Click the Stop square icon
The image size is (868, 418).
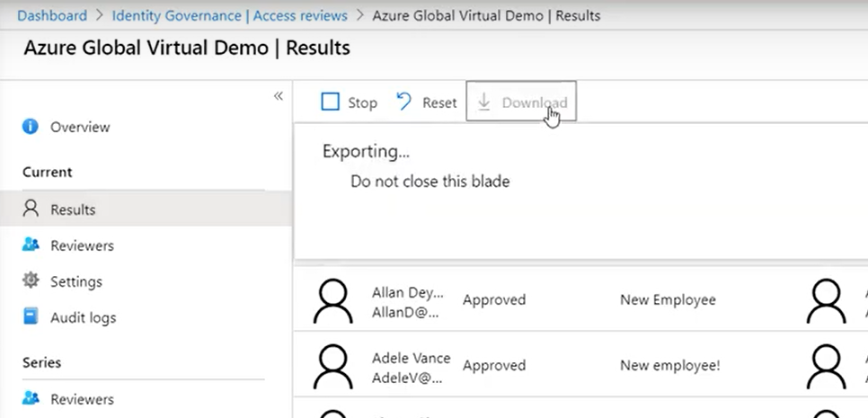pos(330,102)
